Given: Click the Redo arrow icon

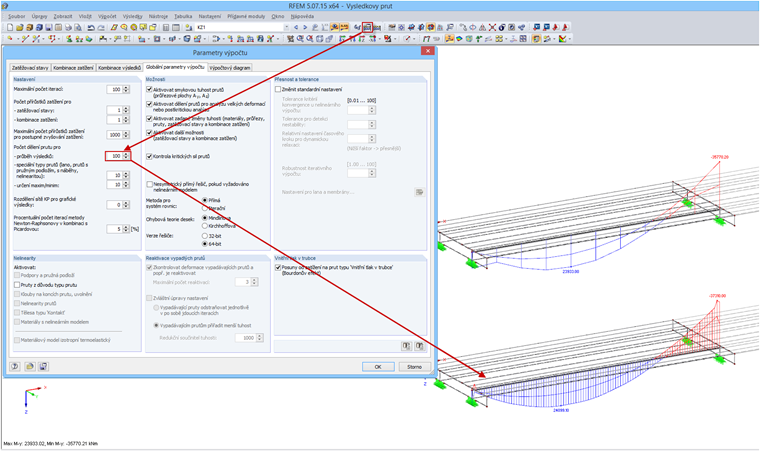Looking at the screenshot, I should click(100, 28).
